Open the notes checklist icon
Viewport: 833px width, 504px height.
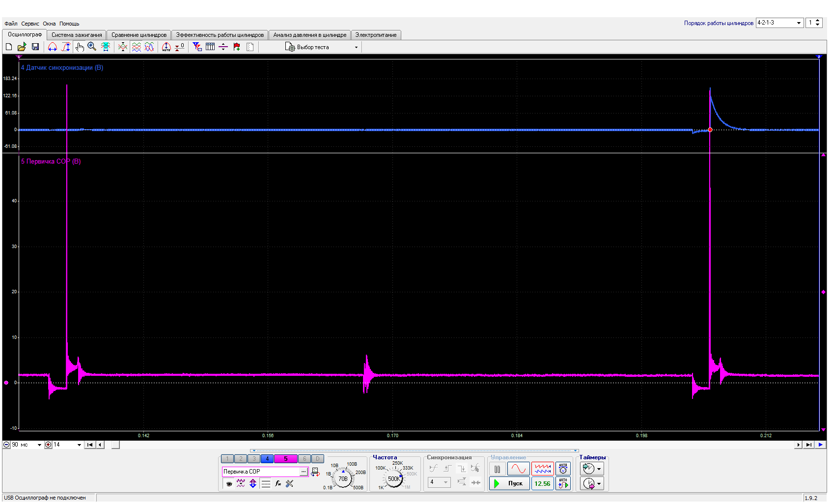pos(250,47)
